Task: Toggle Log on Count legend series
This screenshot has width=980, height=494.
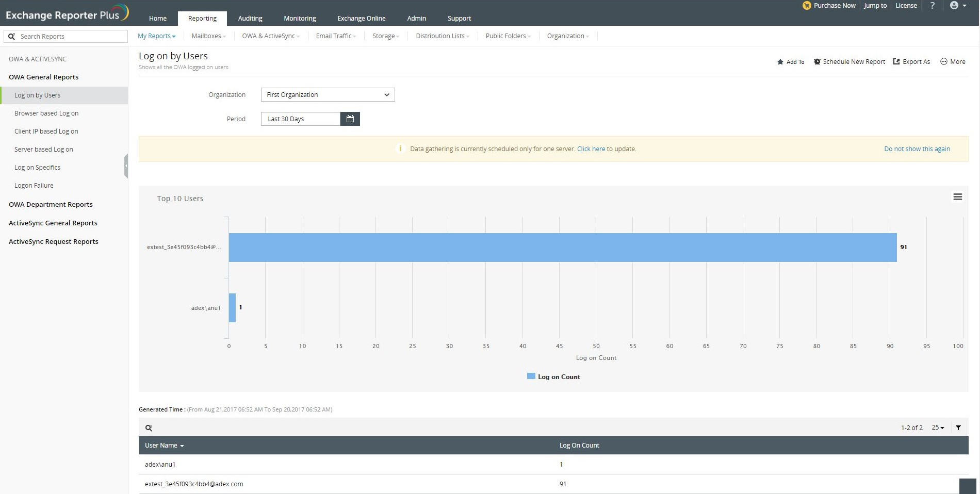Action: tap(553, 377)
